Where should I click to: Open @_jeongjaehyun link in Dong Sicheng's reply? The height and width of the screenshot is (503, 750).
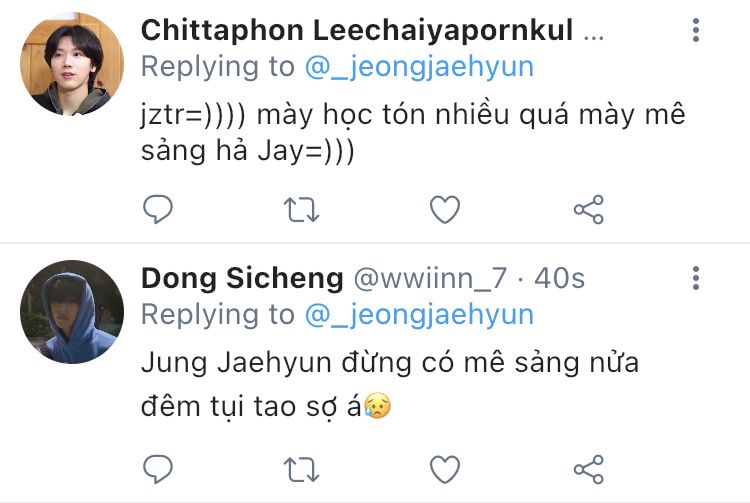pos(419,315)
